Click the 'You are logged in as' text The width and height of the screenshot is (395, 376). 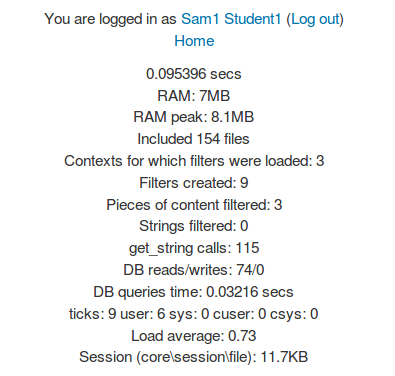[x=110, y=19]
